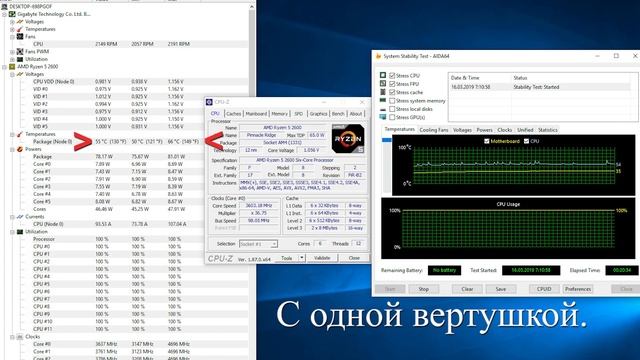Enable Stress local disks checkbox

392,109
